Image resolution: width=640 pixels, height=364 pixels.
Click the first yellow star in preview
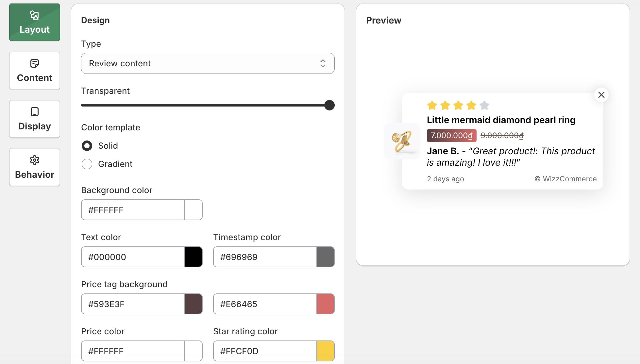[432, 105]
